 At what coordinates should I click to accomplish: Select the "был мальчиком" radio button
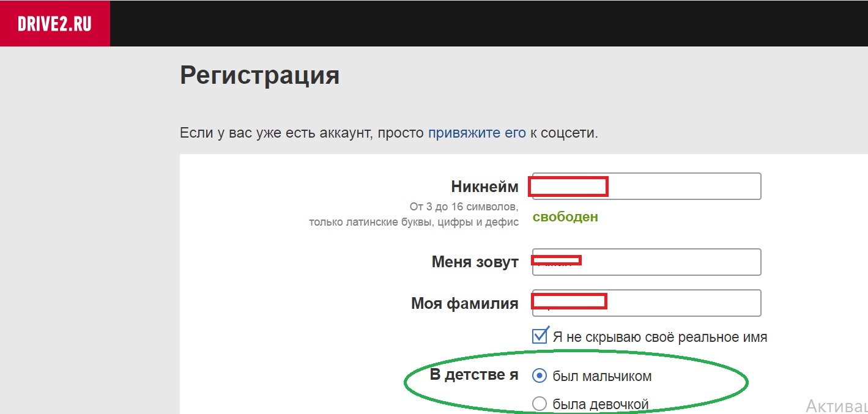(540, 376)
